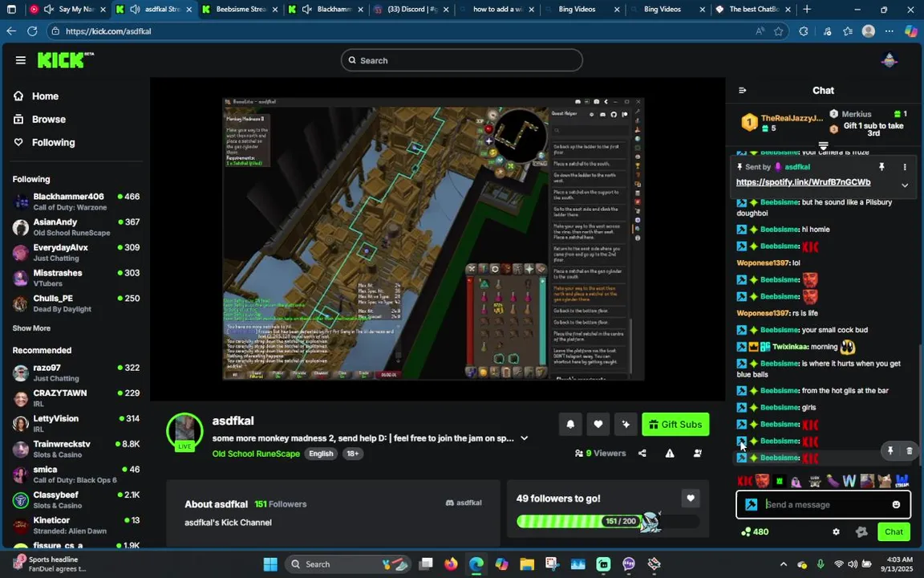Open Classybeef recommended channel
The image size is (924, 578).
point(77,499)
